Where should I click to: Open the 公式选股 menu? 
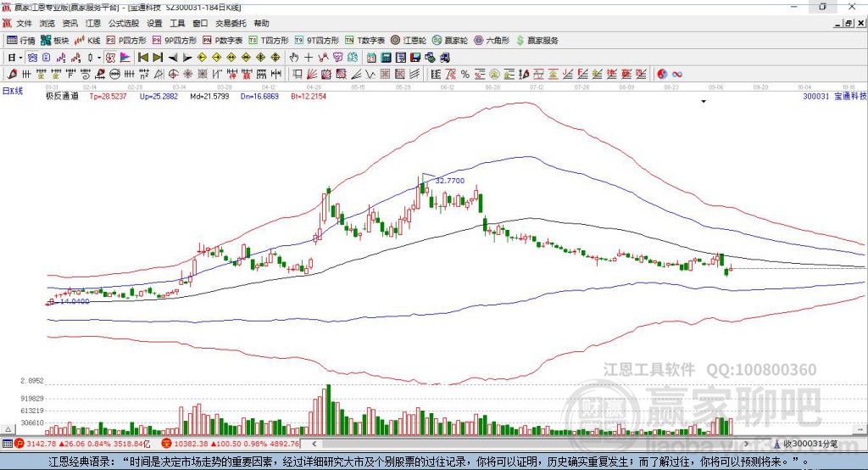point(124,23)
